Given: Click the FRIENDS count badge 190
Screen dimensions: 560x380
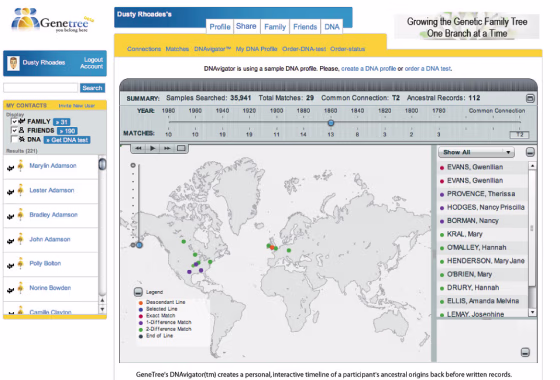Looking at the screenshot, I should pyautogui.click(x=67, y=131).
